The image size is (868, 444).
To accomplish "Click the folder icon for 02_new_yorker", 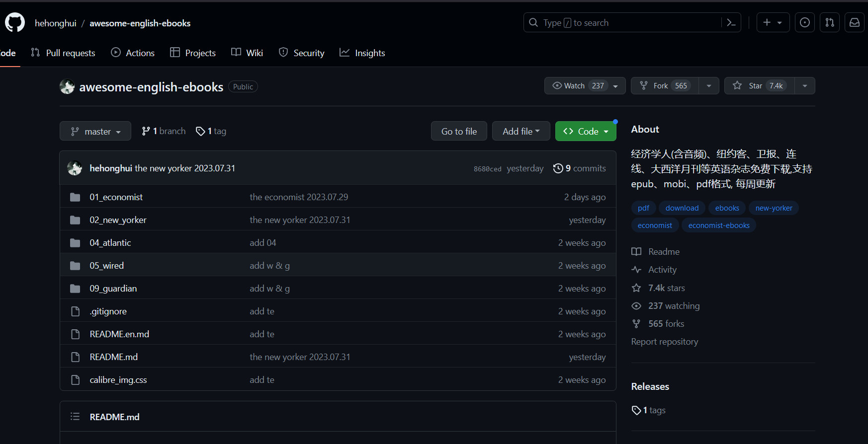I will click(75, 220).
